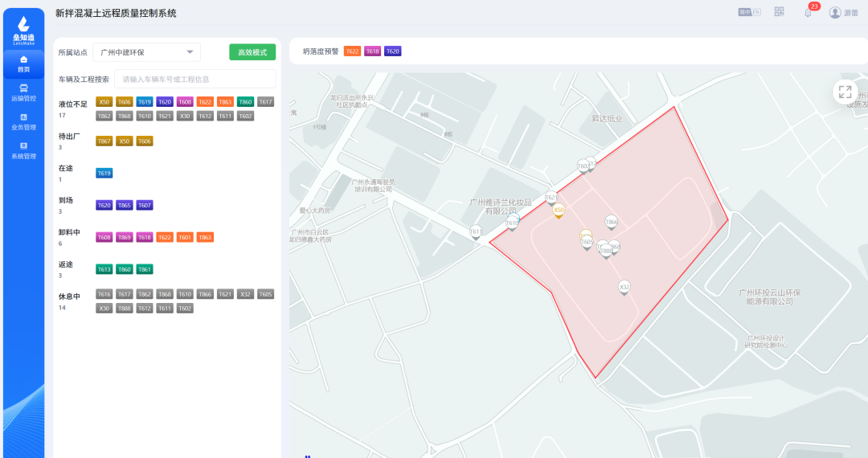This screenshot has height=458, width=868.
Task: Select T608 tag in 卸料中 row
Action: [x=104, y=237]
